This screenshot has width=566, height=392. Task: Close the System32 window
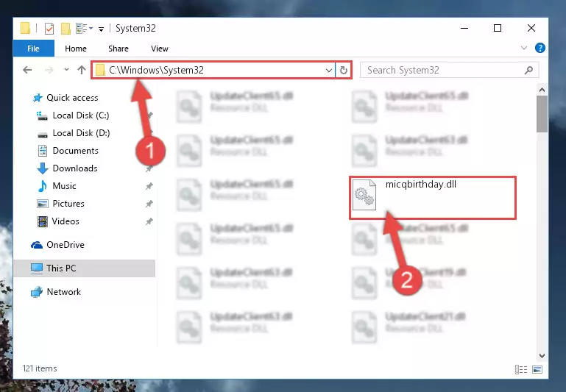click(531, 28)
